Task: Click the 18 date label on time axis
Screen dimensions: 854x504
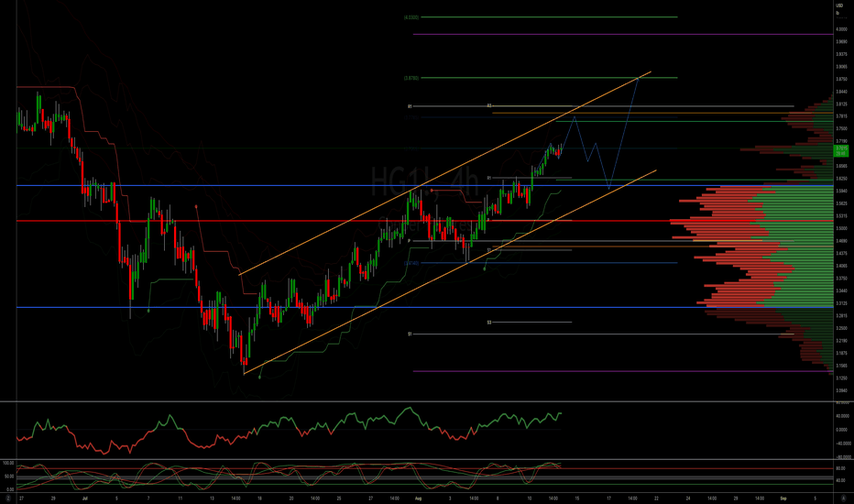Action: (260, 499)
